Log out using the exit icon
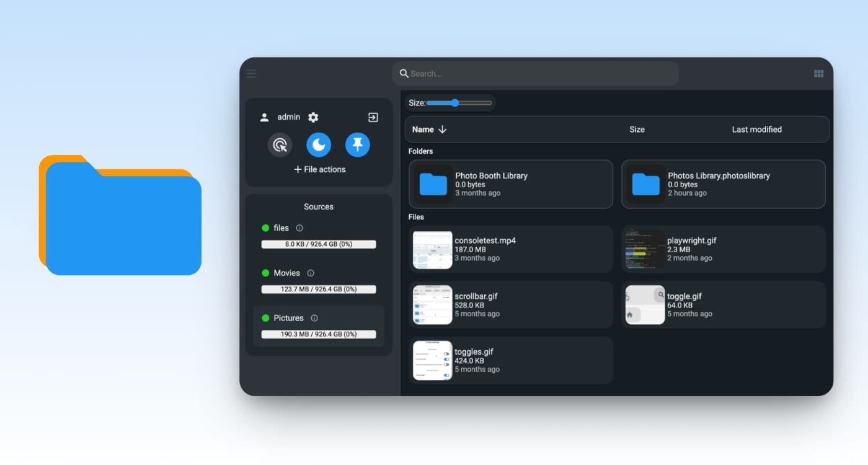 (373, 117)
